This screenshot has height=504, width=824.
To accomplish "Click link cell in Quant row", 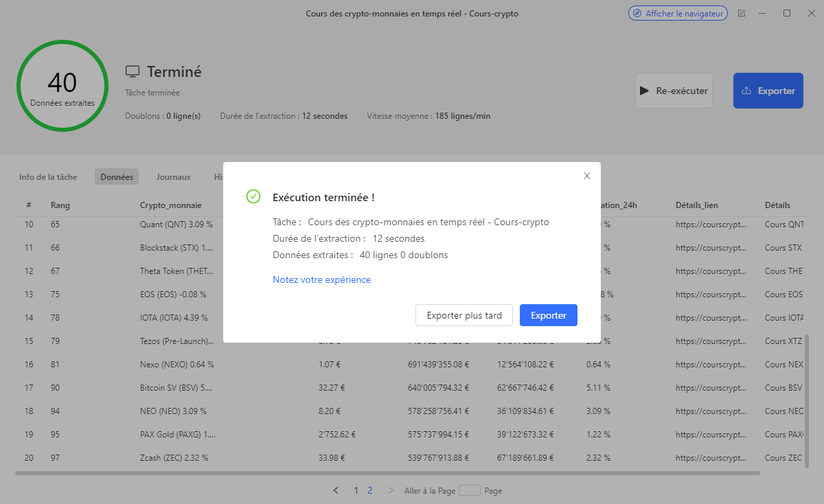I will click(711, 225).
